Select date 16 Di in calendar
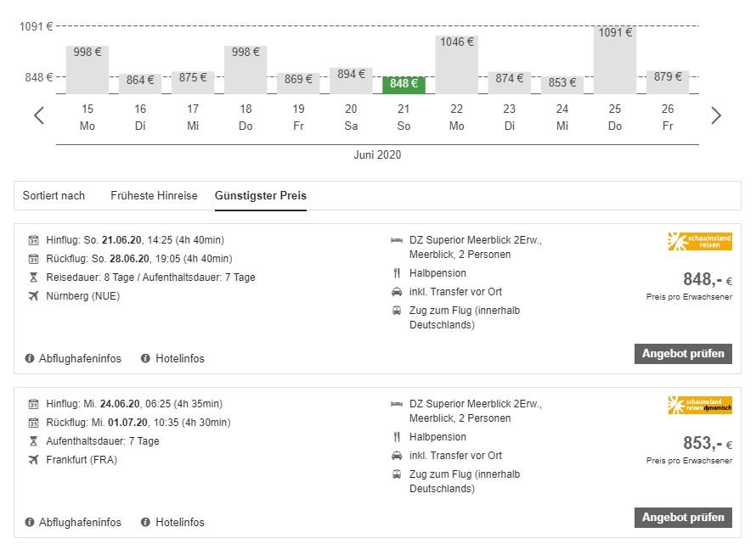Screen dimensions: 756x544 (140, 117)
